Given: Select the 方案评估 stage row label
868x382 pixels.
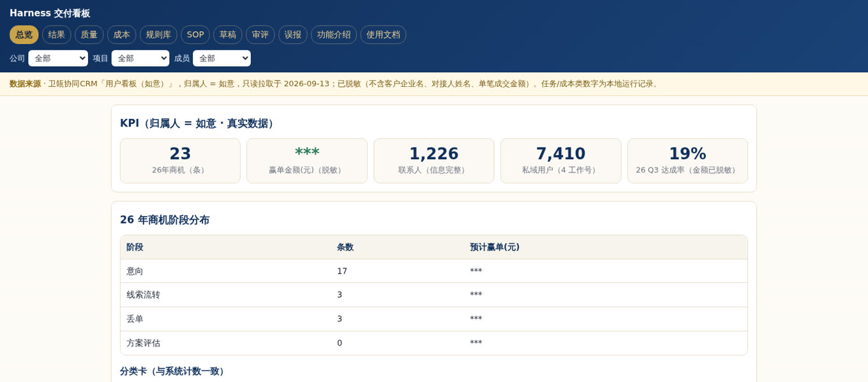Looking at the screenshot, I should point(144,343).
